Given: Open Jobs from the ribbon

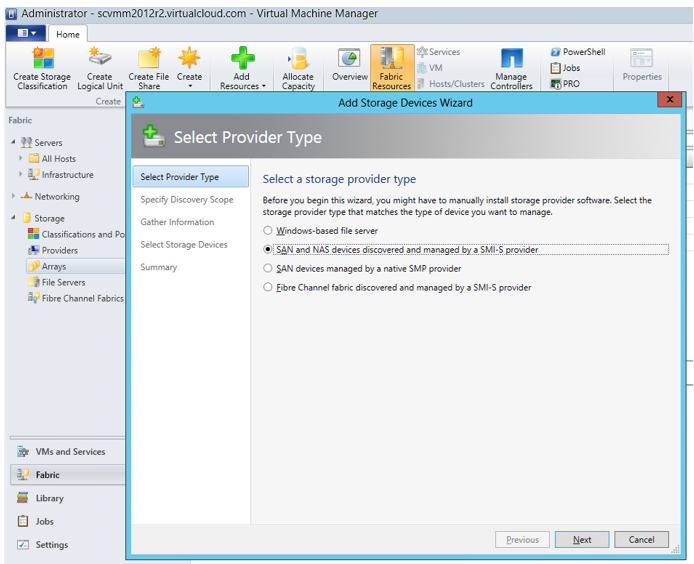Looking at the screenshot, I should 565,68.
